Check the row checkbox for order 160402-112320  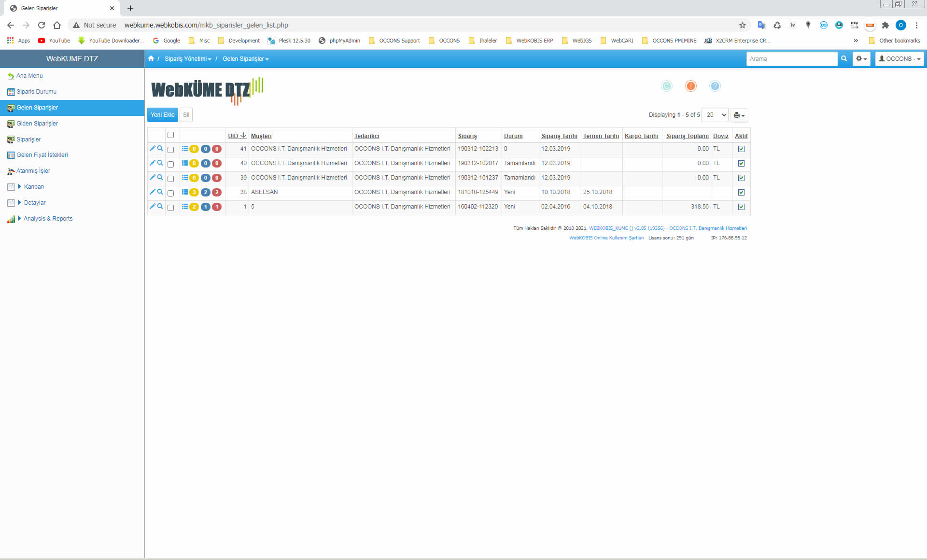point(170,208)
